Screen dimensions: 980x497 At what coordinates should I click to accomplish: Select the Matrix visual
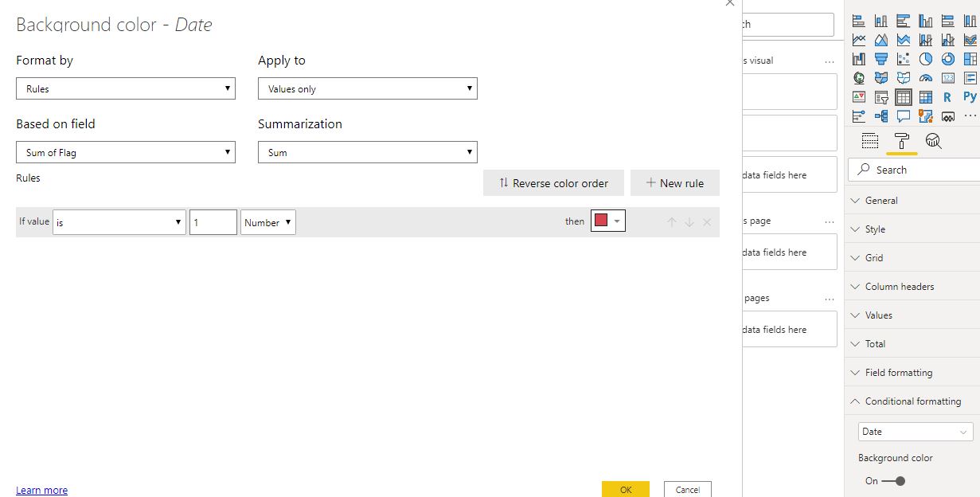pyautogui.click(x=926, y=97)
